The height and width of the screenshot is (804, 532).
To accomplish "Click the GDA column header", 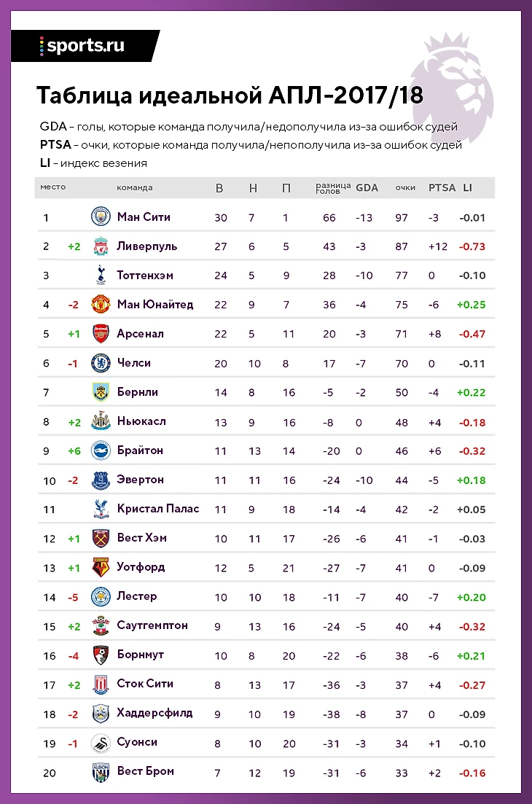I will click(x=367, y=187).
